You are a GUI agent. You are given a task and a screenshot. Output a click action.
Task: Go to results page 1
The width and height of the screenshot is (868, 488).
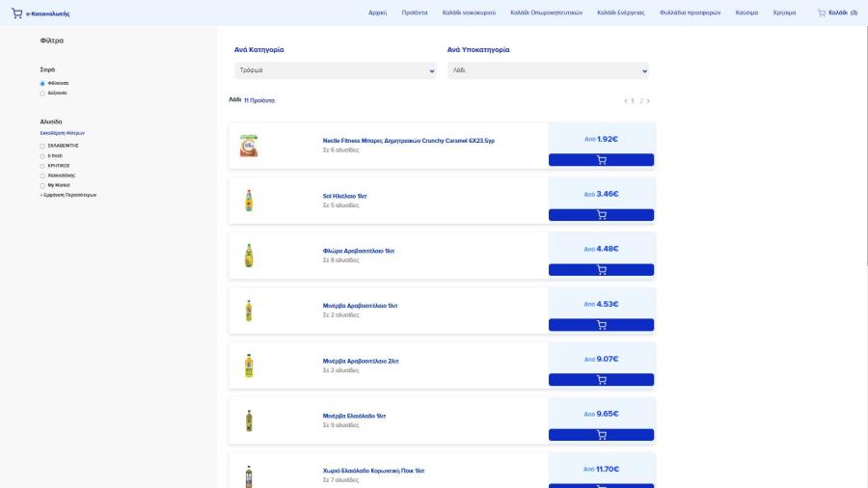pyautogui.click(x=633, y=100)
